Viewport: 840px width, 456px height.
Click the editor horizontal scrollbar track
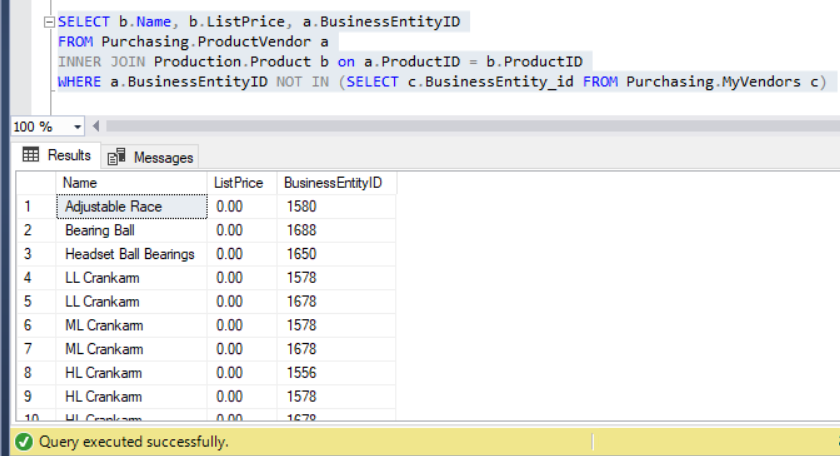point(472,126)
